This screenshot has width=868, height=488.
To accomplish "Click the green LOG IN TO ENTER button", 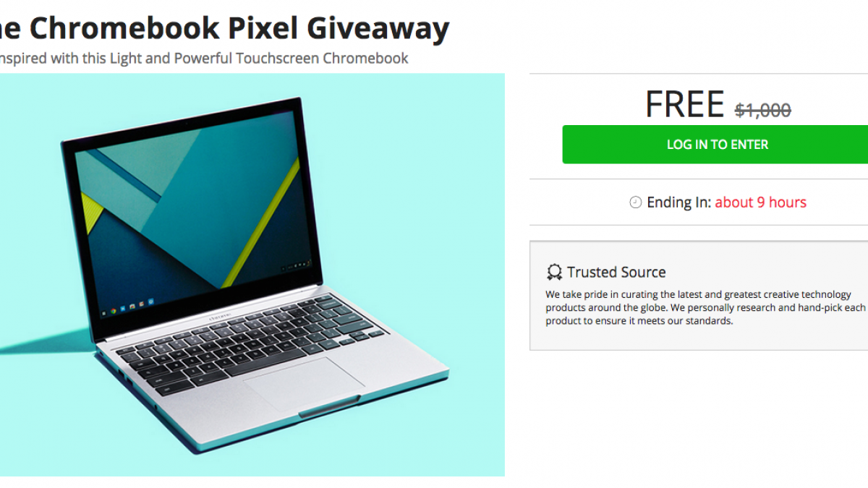I will 715,145.
